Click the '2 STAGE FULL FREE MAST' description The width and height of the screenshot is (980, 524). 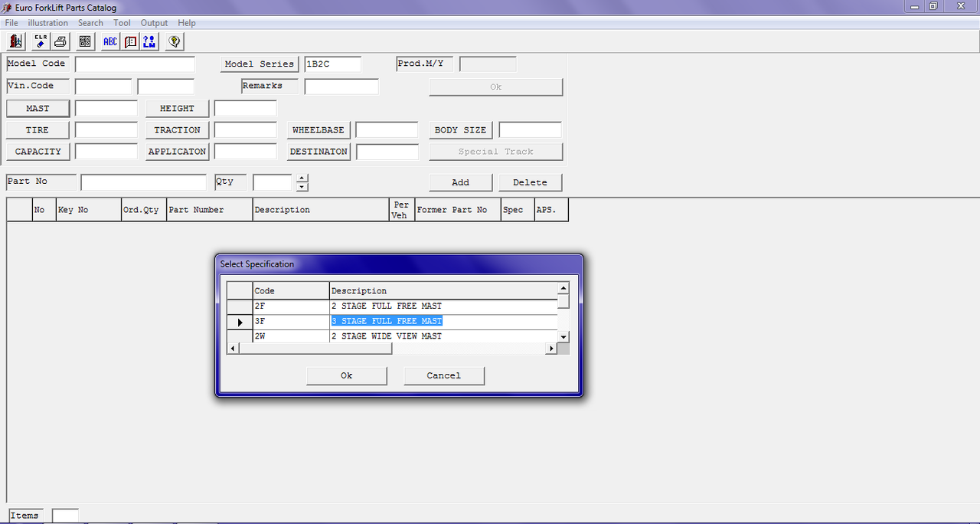click(x=387, y=306)
